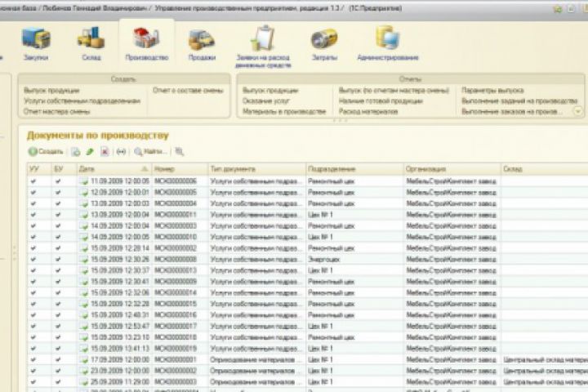
Task: Open the Администрирование section
Action: [x=388, y=44]
